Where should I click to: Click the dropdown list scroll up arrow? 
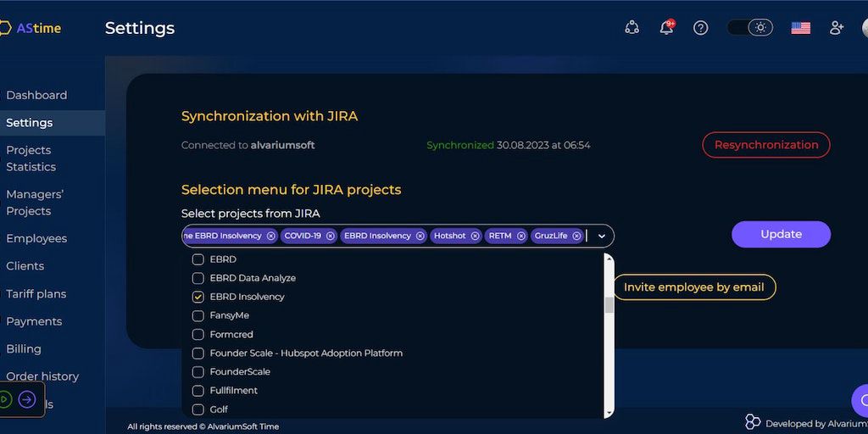pyautogui.click(x=609, y=258)
